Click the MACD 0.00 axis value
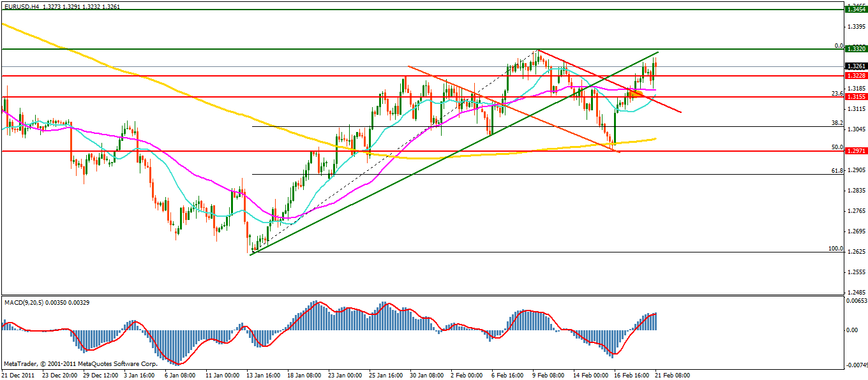Screen dimensions: 868x380 [x=853, y=330]
